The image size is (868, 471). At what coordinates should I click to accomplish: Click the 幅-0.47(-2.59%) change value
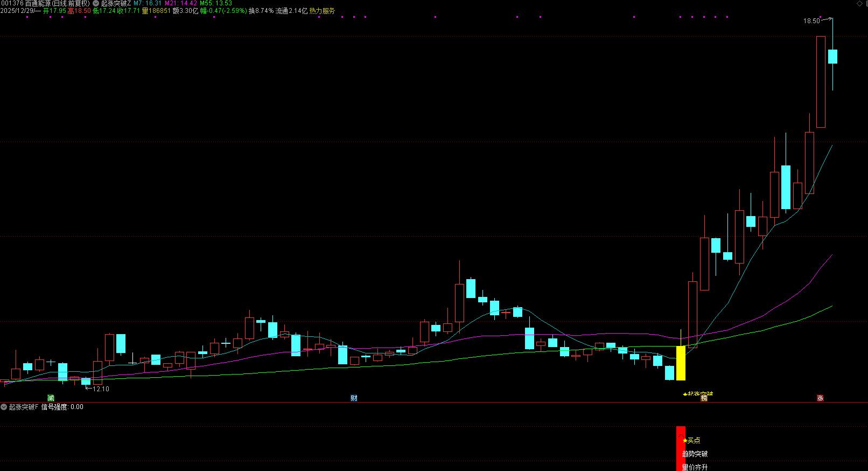tap(223, 11)
